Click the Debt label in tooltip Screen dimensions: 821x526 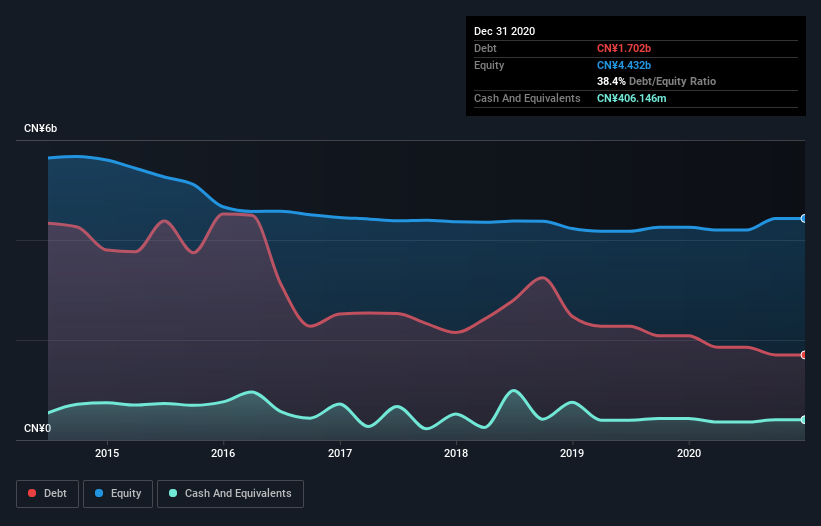tap(485, 48)
